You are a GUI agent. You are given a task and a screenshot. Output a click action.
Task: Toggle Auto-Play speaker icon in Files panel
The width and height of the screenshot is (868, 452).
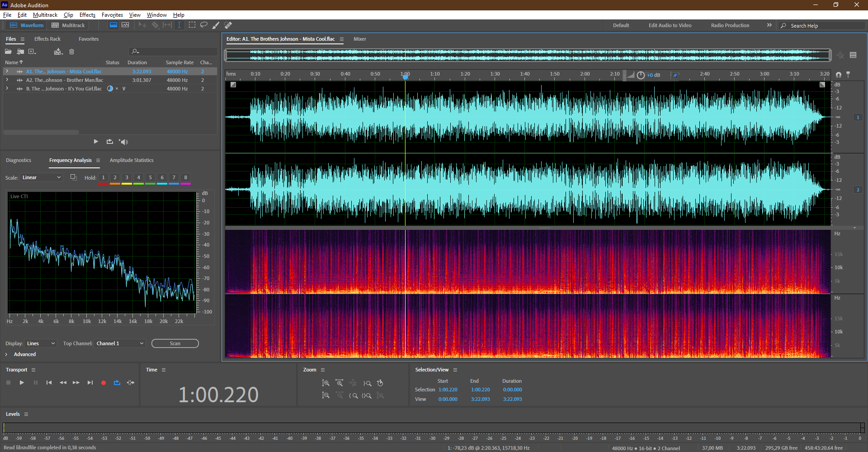click(x=123, y=142)
